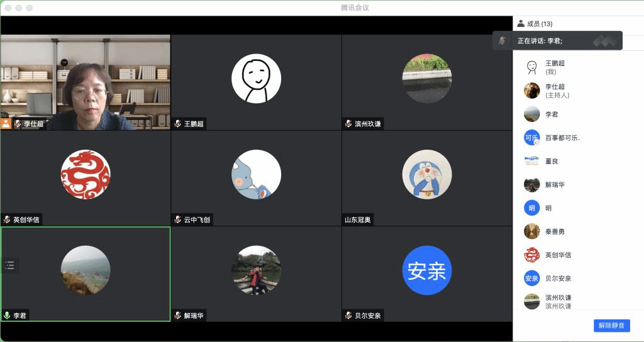Click the muted mic icon beside 正在讲话
Viewport: 644px width, 342px height.
(502, 41)
